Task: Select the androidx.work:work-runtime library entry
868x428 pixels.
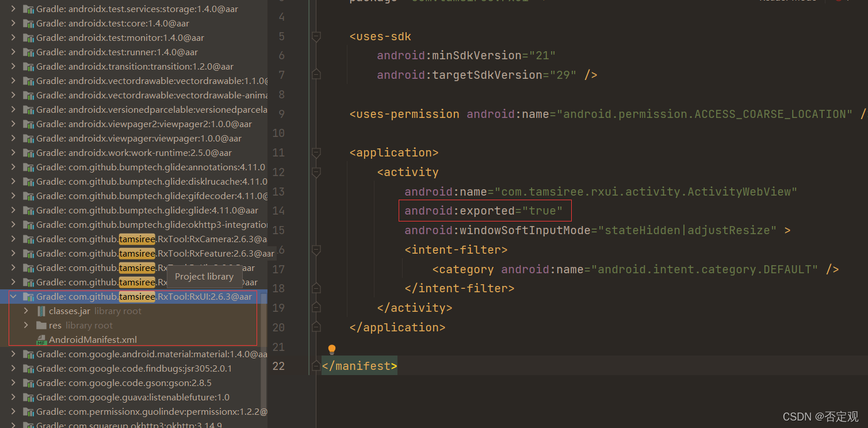Action: pos(115,152)
